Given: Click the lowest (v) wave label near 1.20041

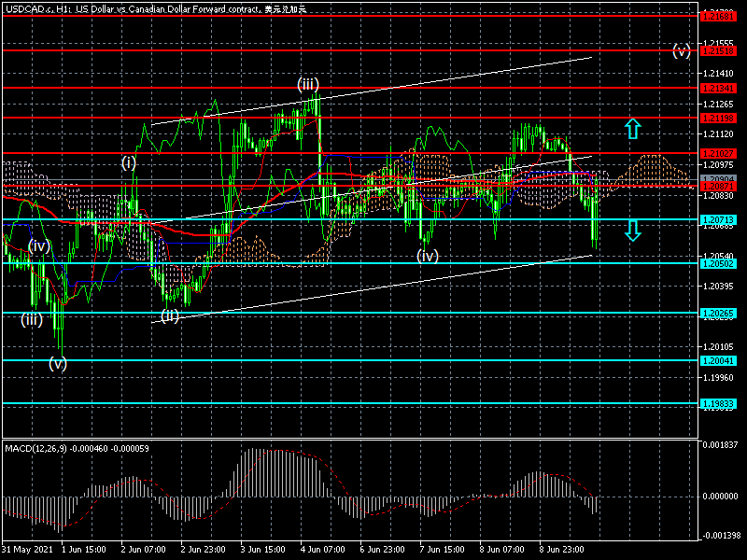Looking at the screenshot, I should (59, 364).
